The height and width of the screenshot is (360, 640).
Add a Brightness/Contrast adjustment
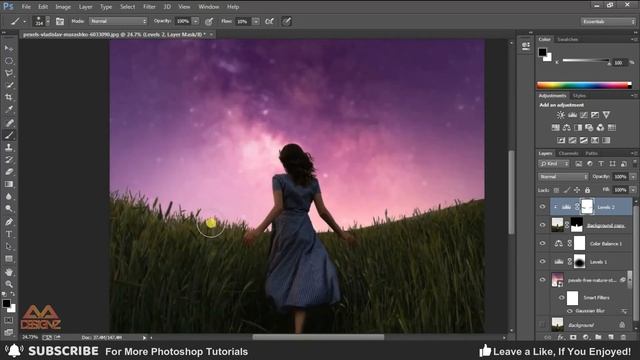tap(561, 115)
